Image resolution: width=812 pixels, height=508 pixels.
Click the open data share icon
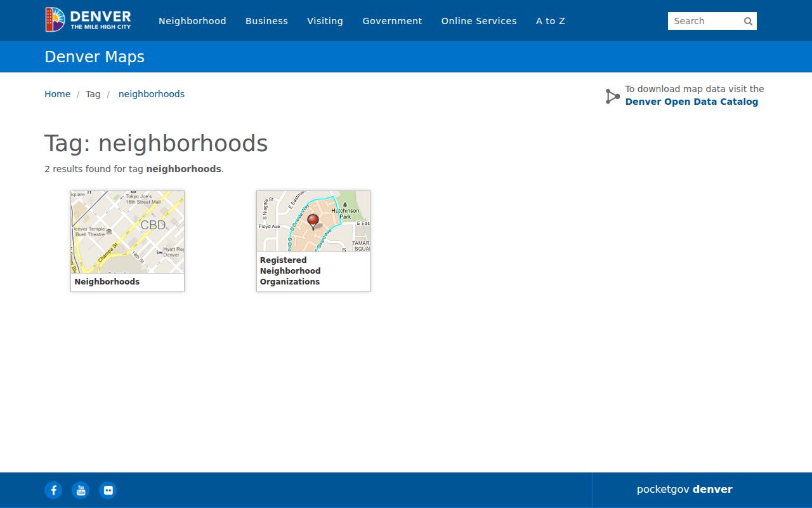pos(612,97)
